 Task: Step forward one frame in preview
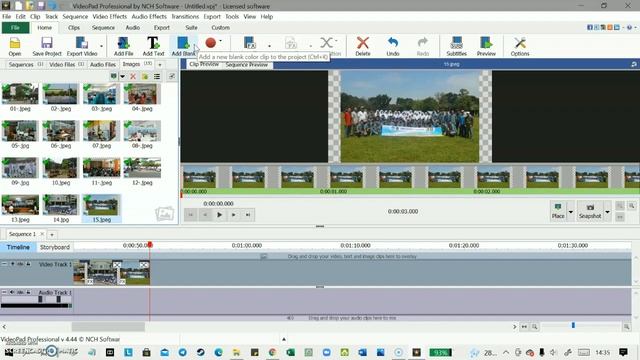point(233,215)
